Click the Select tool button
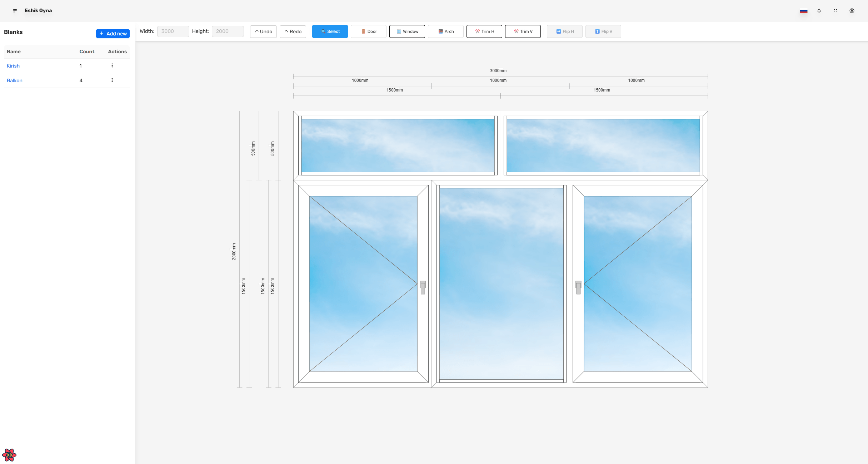868x464 pixels. pyautogui.click(x=330, y=31)
